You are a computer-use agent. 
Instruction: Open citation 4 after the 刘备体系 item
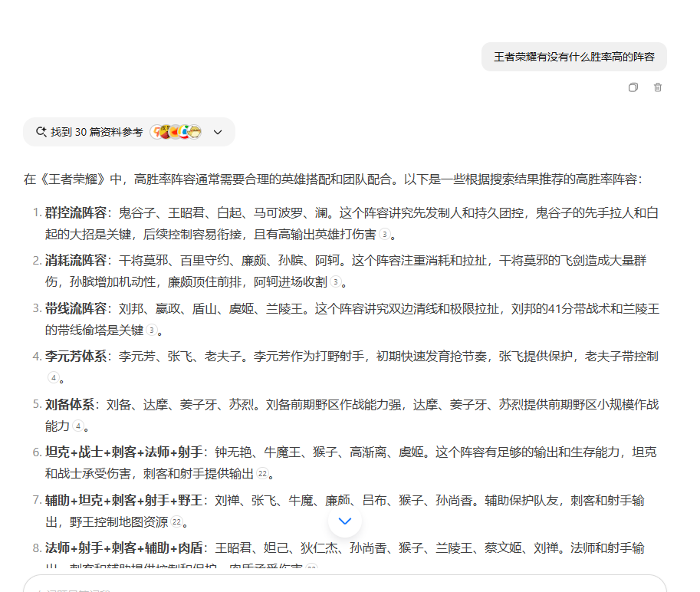pyautogui.click(x=77, y=426)
